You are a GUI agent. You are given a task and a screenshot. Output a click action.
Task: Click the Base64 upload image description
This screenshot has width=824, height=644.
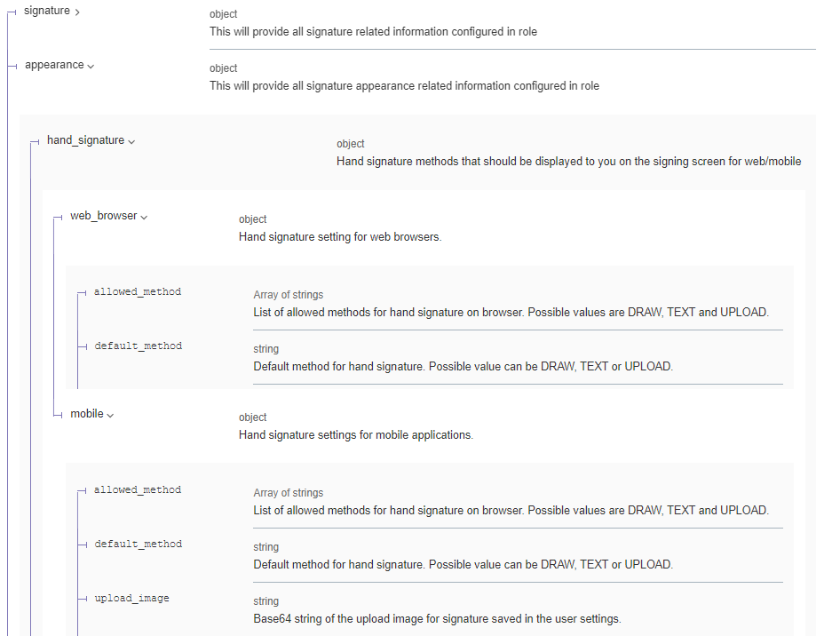[437, 618]
